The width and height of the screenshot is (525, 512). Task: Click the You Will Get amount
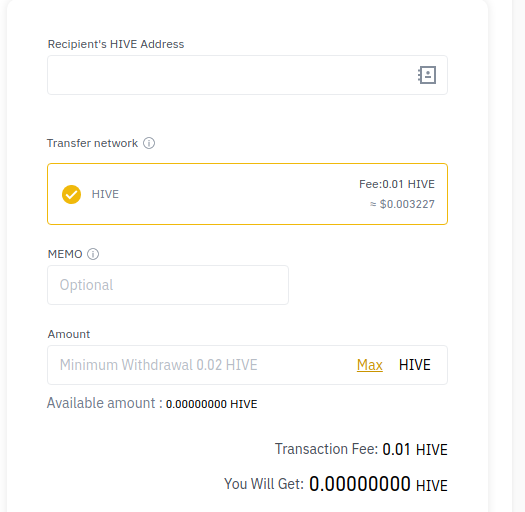pyautogui.click(x=378, y=484)
